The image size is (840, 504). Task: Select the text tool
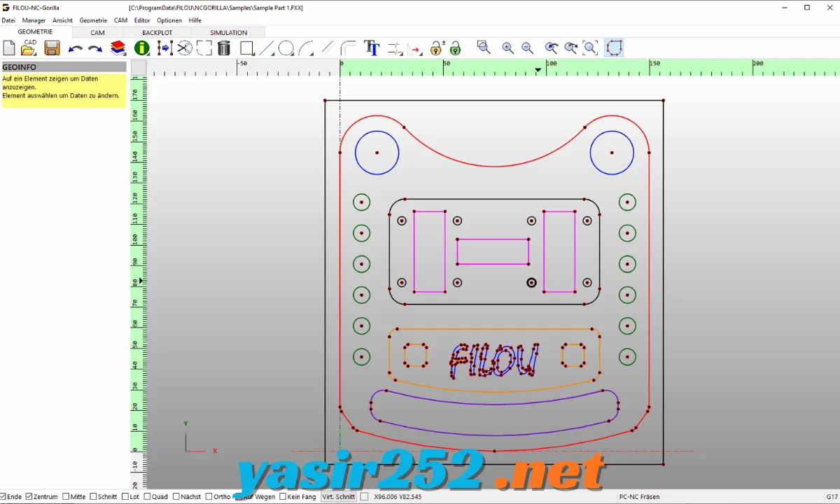click(x=372, y=48)
